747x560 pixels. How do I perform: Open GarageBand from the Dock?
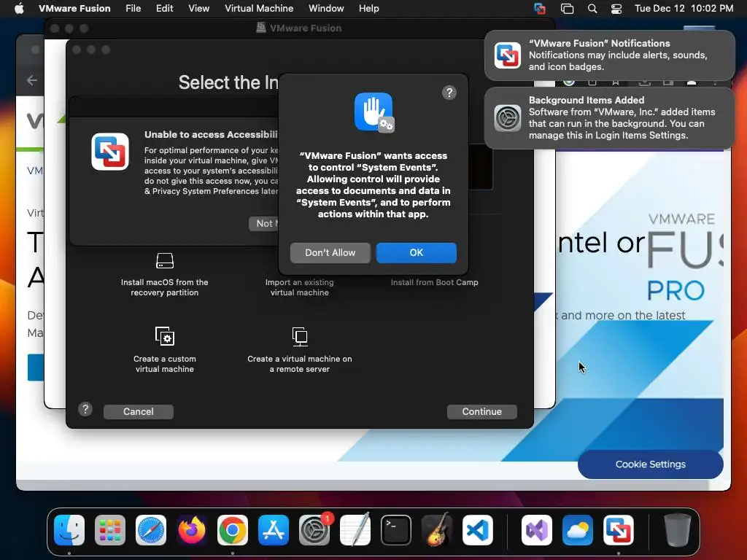(437, 530)
